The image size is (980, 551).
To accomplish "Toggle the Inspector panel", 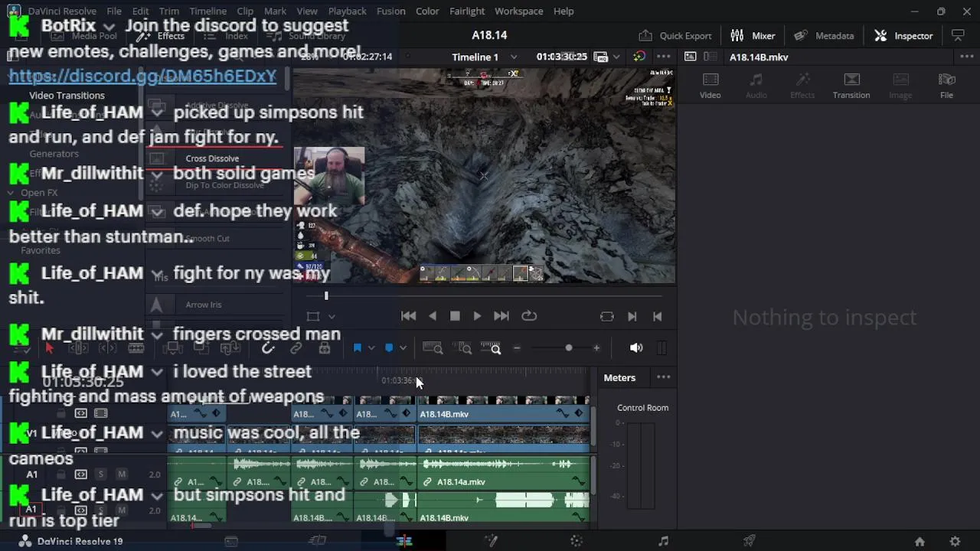I will tap(904, 35).
